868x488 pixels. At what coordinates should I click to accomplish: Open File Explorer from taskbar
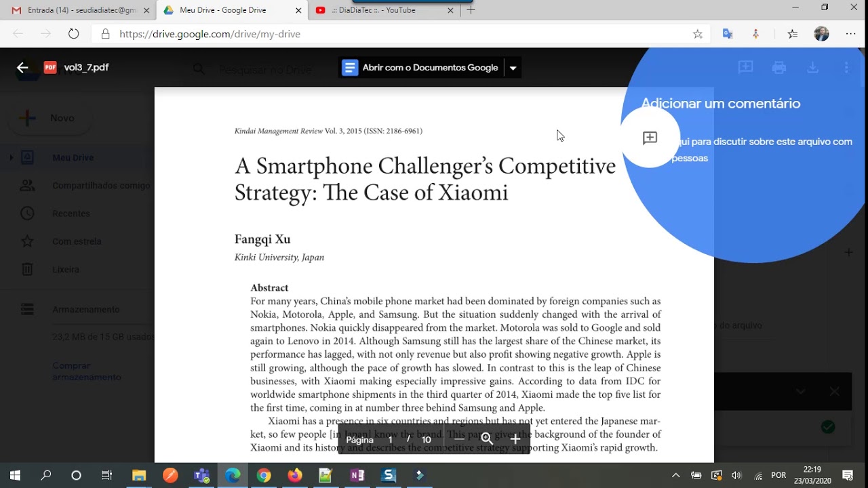tap(139, 476)
